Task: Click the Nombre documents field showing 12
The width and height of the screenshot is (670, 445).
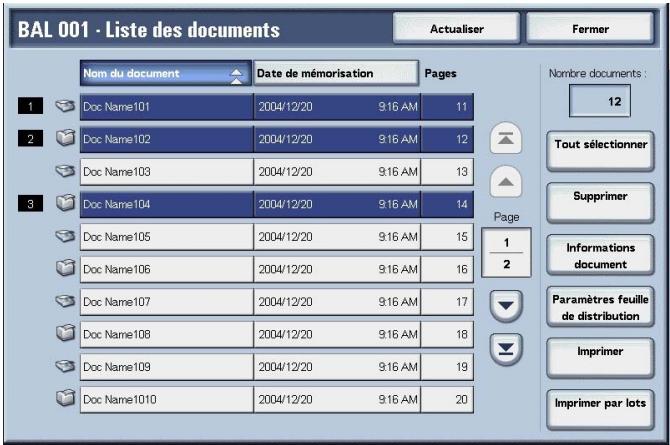Action: (x=599, y=101)
